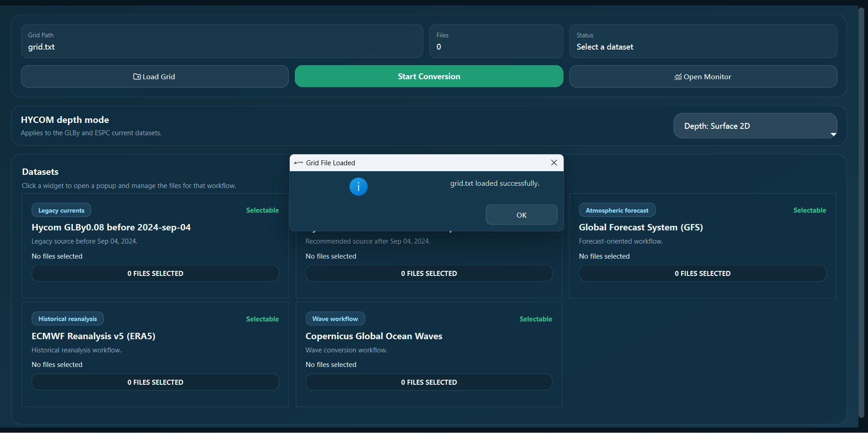Image resolution: width=868 pixels, height=433 pixels.
Task: Click 'Wave conversion workflow.' text
Action: click(x=346, y=350)
